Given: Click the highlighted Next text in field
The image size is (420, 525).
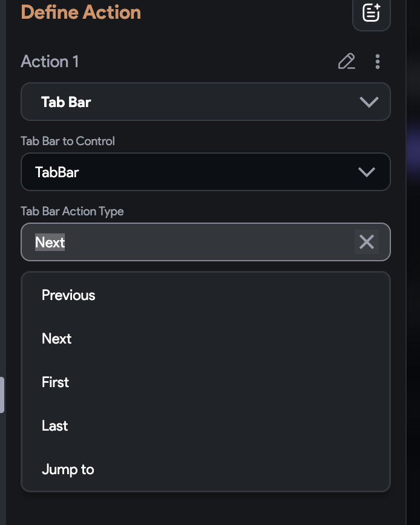Looking at the screenshot, I should click(x=50, y=242).
